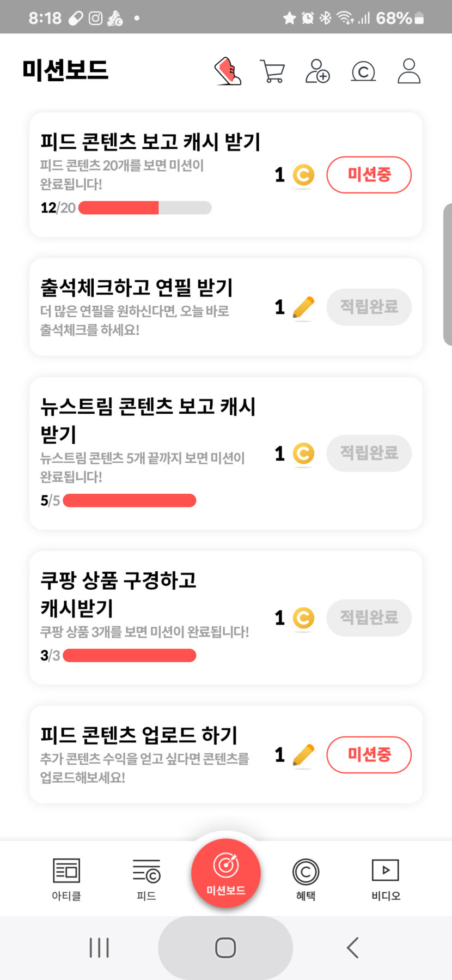
Task: Switch to the 아티클 tab
Action: pyautogui.click(x=66, y=879)
